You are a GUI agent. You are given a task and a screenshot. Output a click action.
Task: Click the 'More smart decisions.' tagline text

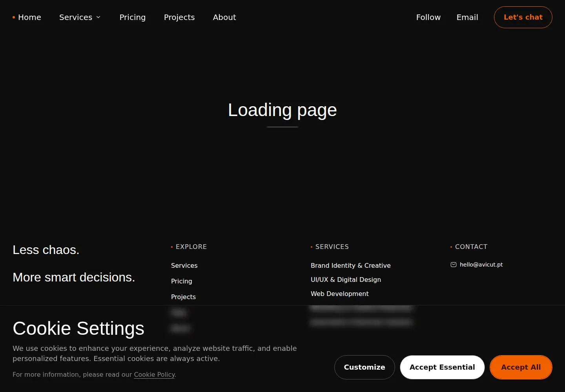pyautogui.click(x=74, y=277)
